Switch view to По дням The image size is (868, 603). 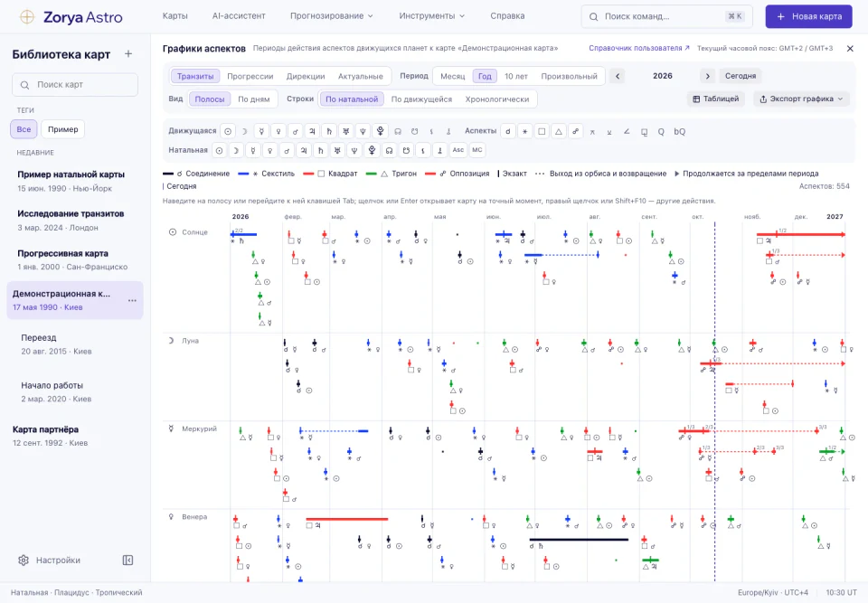253,99
